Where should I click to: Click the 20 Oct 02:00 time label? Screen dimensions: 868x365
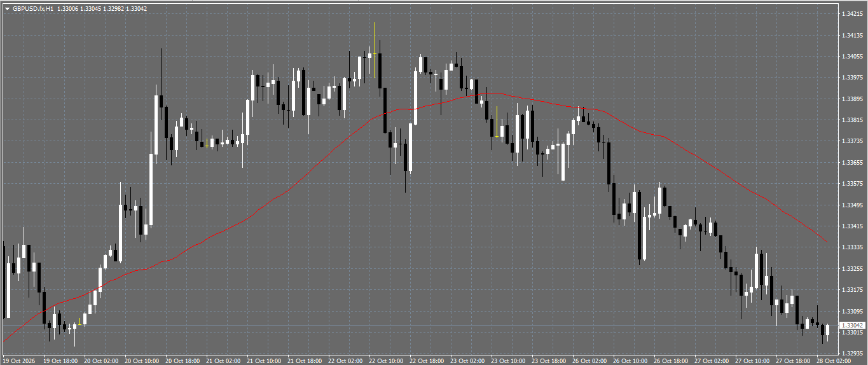click(x=101, y=361)
